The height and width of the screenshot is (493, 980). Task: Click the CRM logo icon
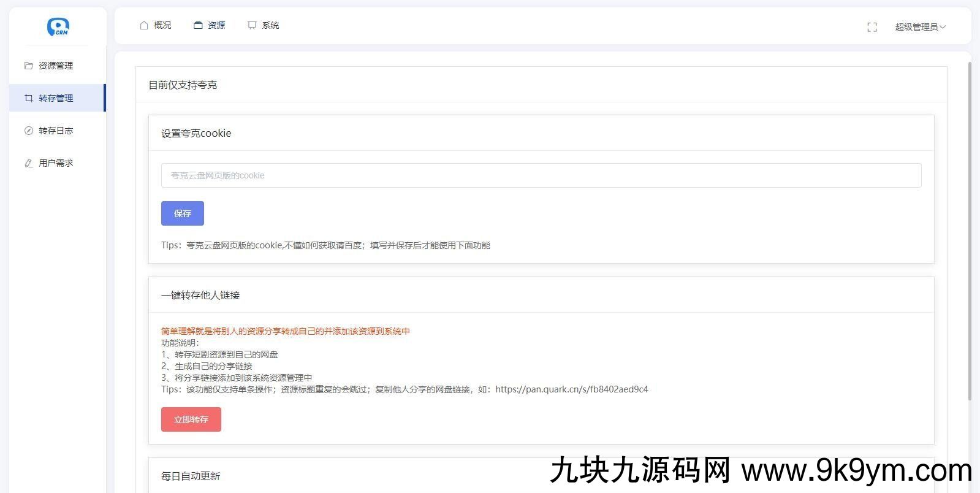[x=58, y=26]
